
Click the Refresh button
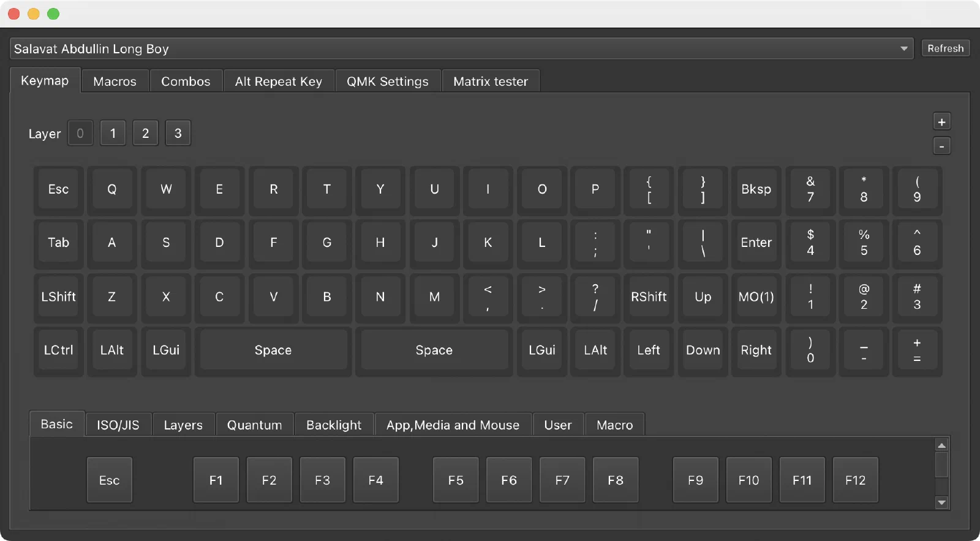(945, 48)
